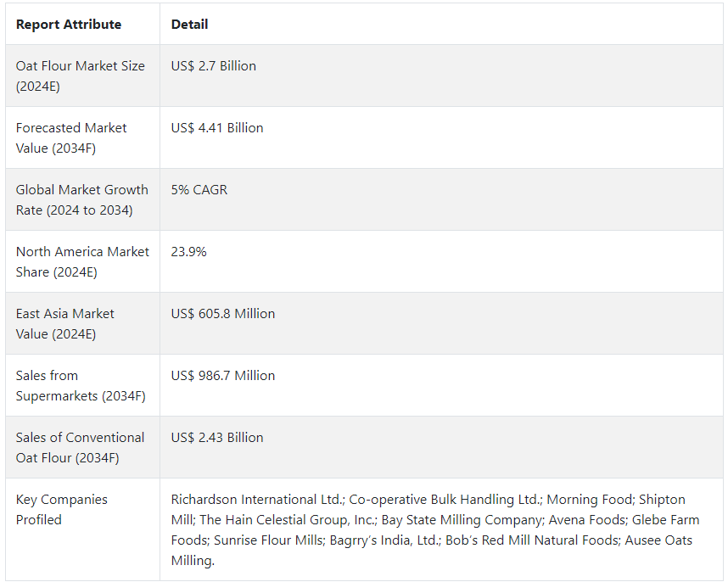Click the US$ 2.7 Billion value

(x=213, y=66)
